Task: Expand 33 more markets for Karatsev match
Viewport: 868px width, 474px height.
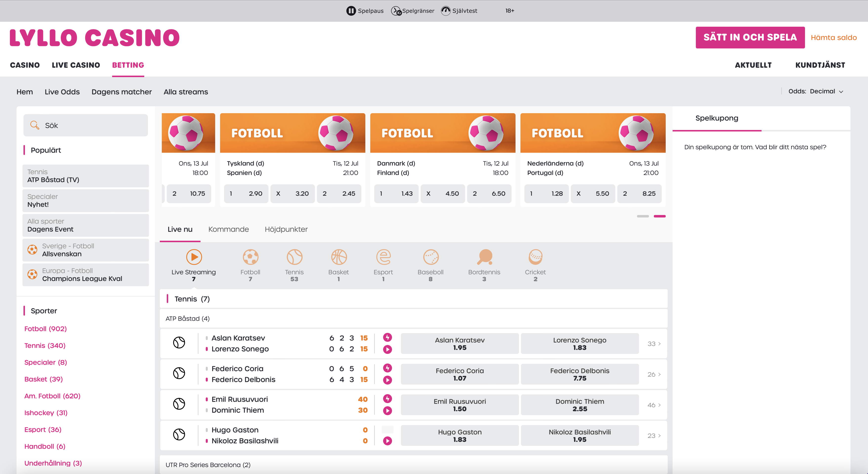Action: (654, 344)
